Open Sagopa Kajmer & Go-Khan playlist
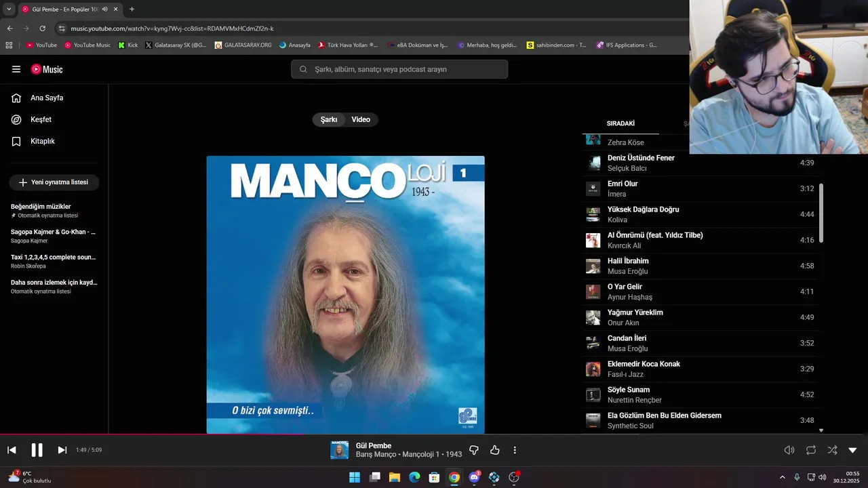This screenshot has width=868, height=488. [54, 236]
